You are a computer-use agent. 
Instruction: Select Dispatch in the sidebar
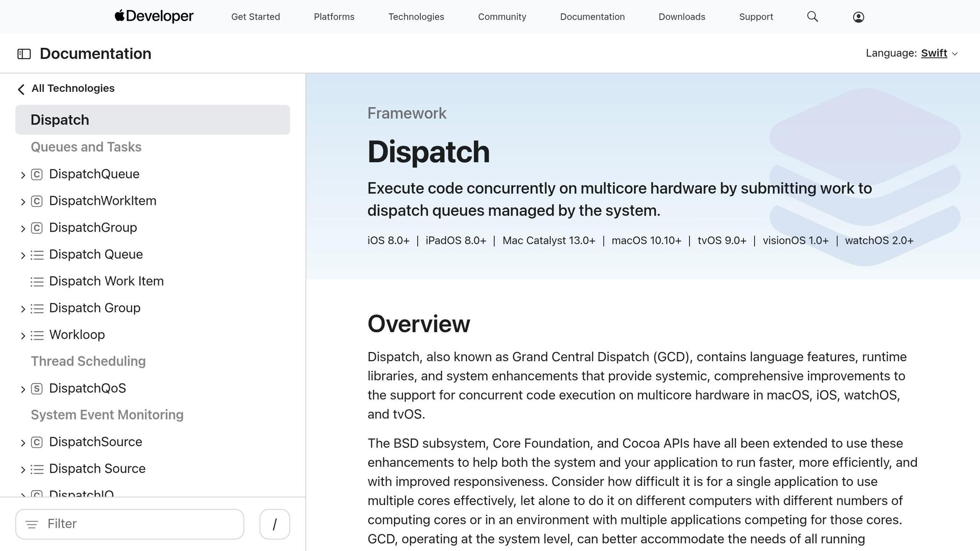click(59, 120)
